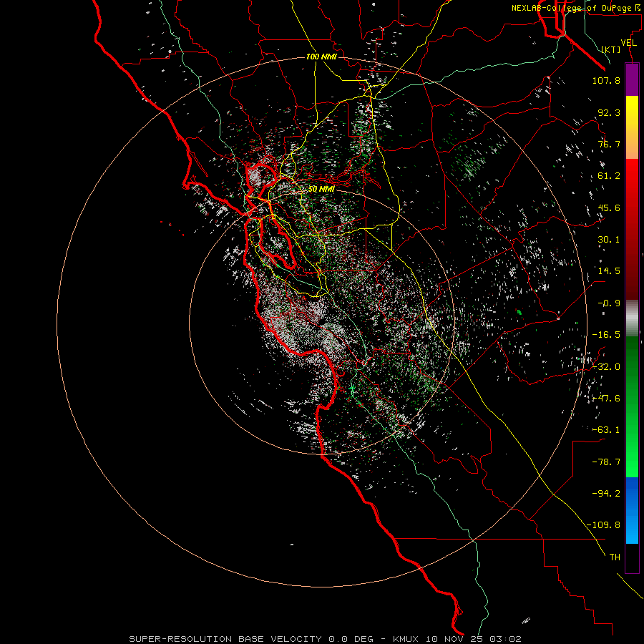This screenshot has width=644, height=644.
Task: Select the -63.1 velocity scale value
Action: [x=606, y=430]
